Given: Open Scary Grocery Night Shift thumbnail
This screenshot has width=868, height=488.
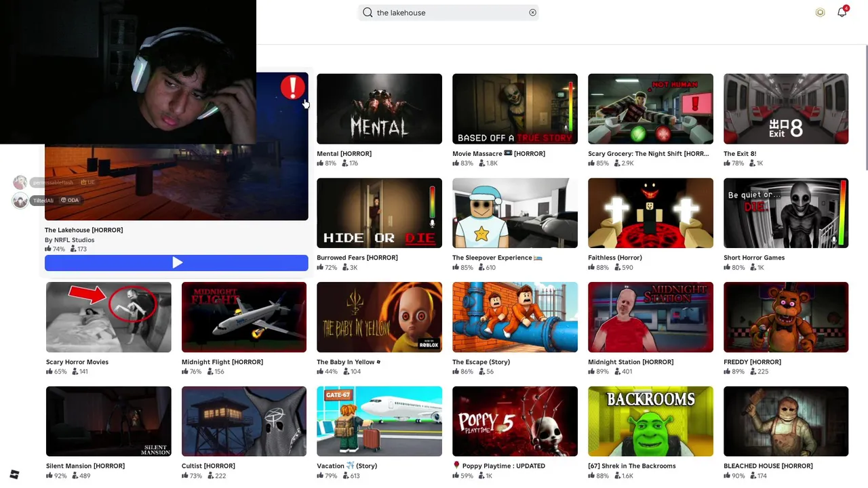Looking at the screenshot, I should pos(650,108).
